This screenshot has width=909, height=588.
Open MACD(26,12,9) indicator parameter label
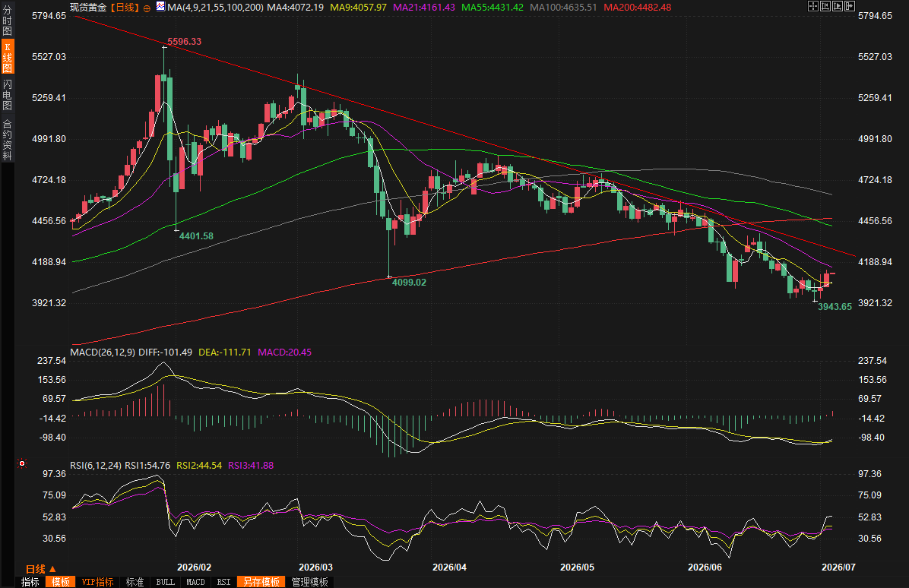103,352
